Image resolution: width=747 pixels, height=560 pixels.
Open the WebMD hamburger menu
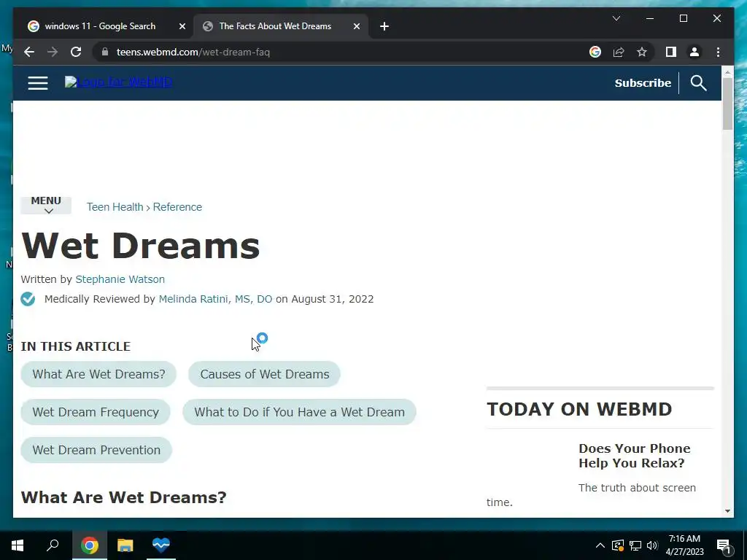click(38, 83)
